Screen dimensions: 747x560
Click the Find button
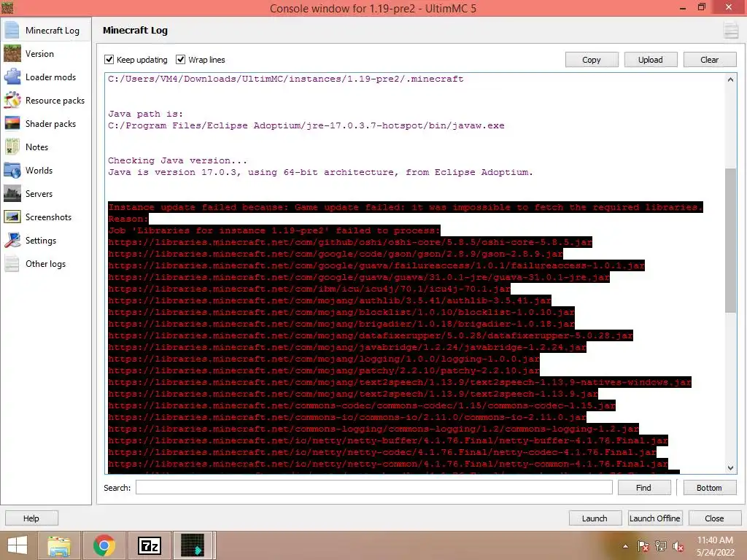point(644,488)
